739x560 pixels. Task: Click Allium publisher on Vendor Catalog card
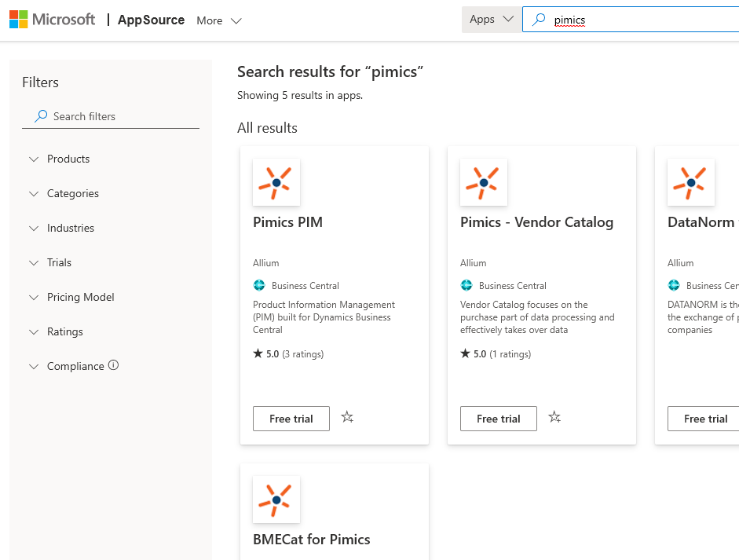(x=474, y=263)
